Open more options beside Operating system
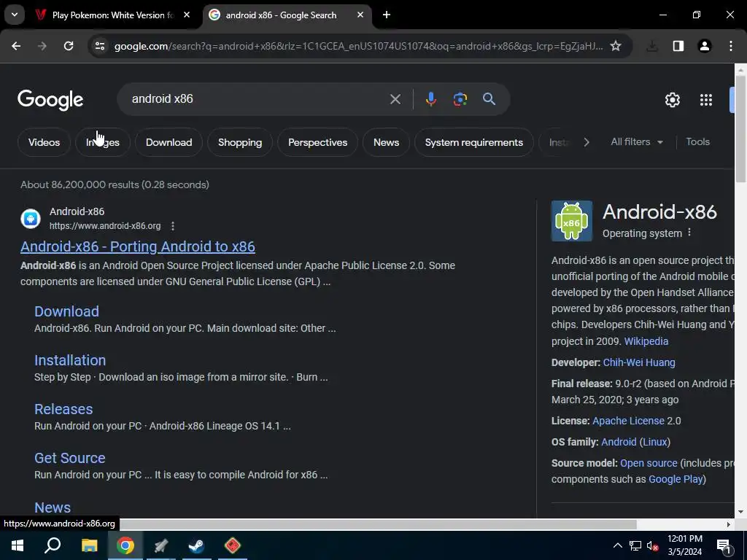 click(689, 233)
